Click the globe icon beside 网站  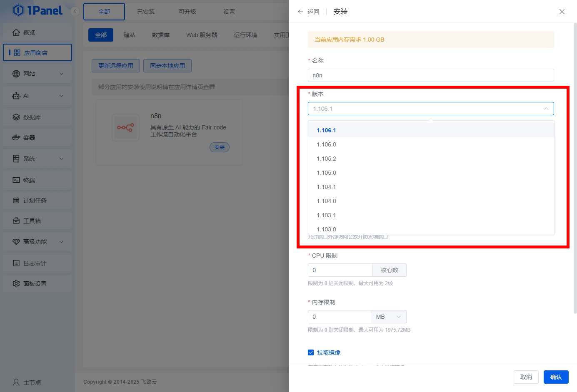coord(16,74)
